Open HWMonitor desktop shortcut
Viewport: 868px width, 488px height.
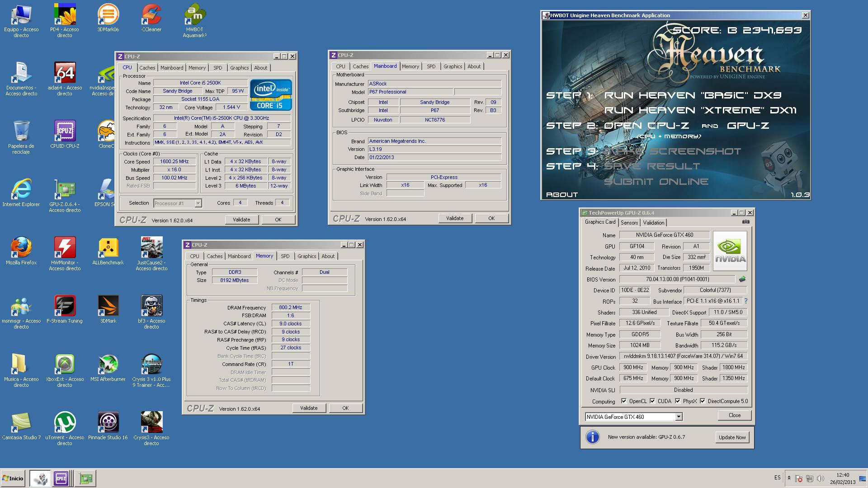tap(65, 253)
